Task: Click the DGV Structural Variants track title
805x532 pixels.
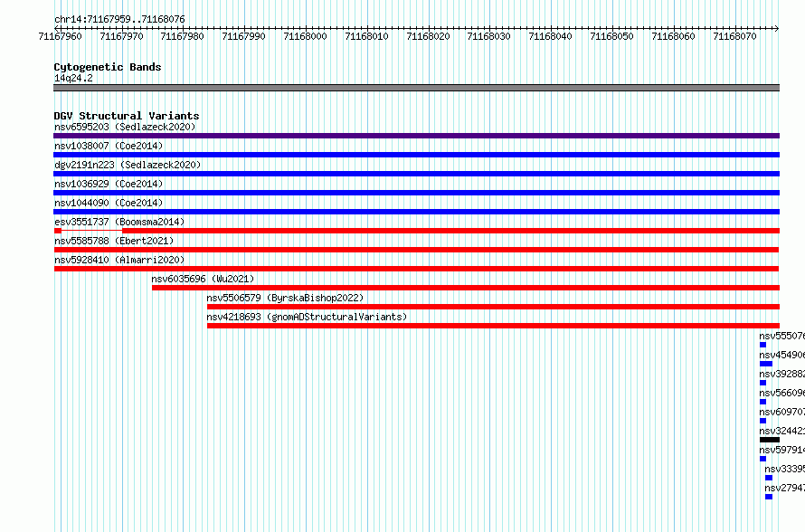Action: (x=127, y=116)
